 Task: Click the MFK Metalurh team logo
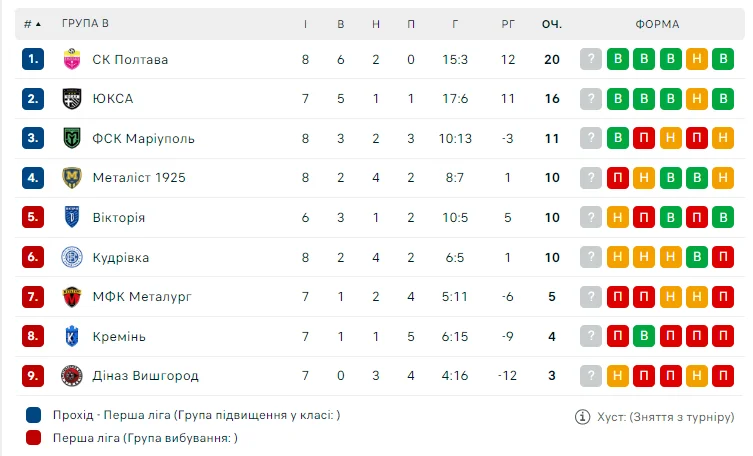point(71,296)
